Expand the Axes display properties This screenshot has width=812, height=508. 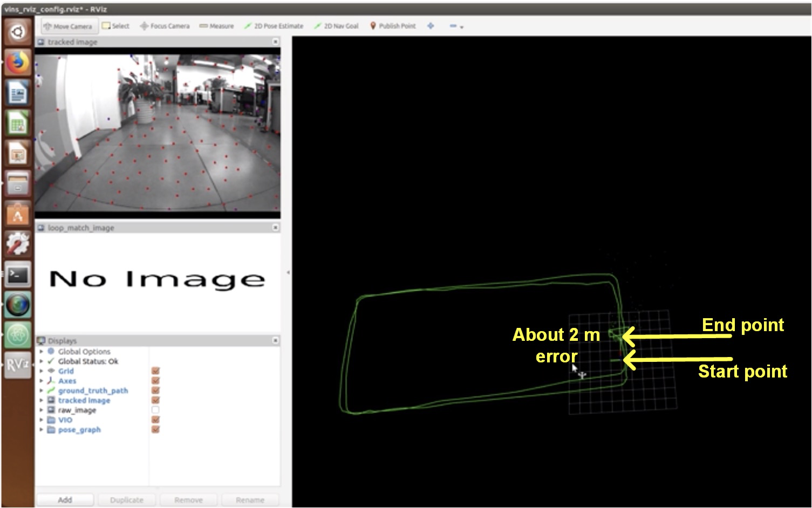point(41,381)
